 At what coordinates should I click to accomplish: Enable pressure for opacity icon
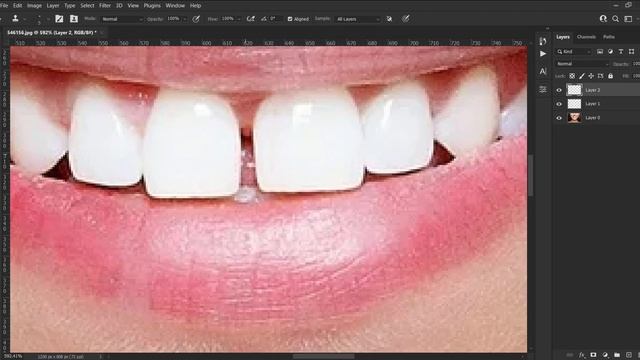(196, 19)
